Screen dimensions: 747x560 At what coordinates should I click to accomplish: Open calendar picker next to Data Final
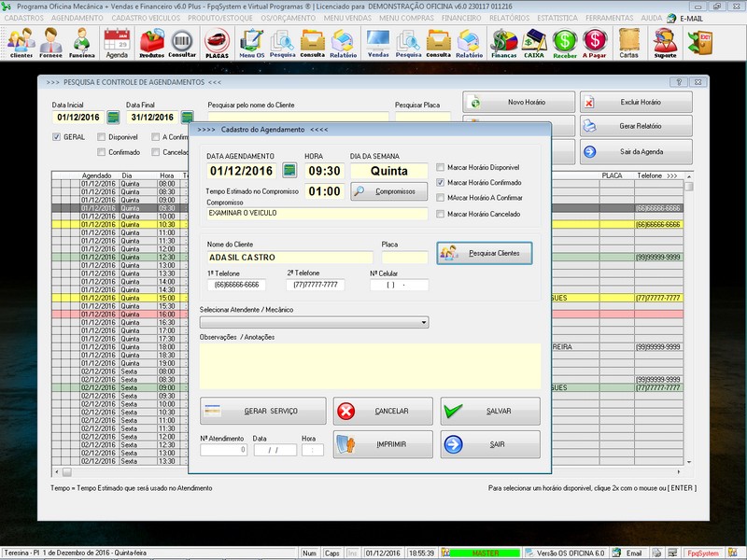188,118
